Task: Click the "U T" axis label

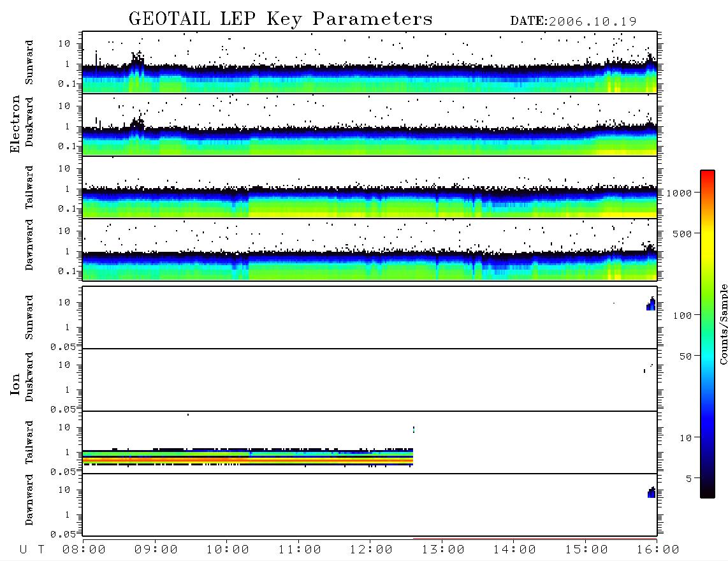Action: (32, 550)
